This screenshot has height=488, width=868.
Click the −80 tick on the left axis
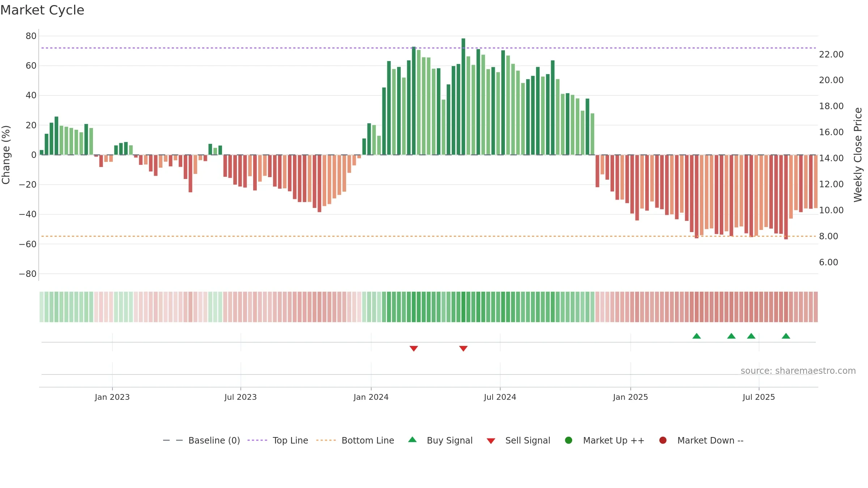[x=28, y=274]
